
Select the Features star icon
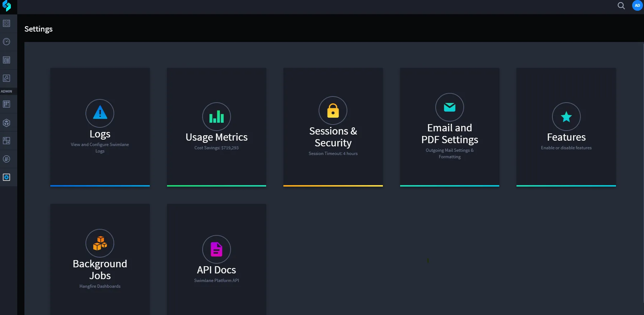566,117
